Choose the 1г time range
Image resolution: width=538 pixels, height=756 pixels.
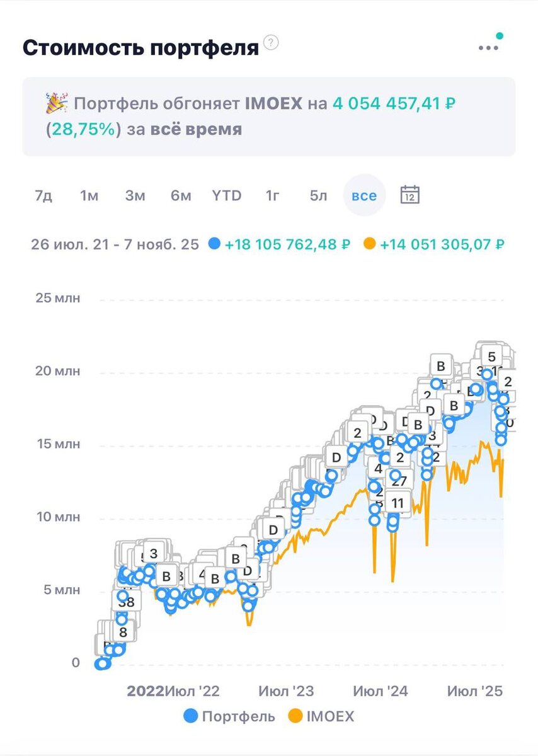[273, 195]
